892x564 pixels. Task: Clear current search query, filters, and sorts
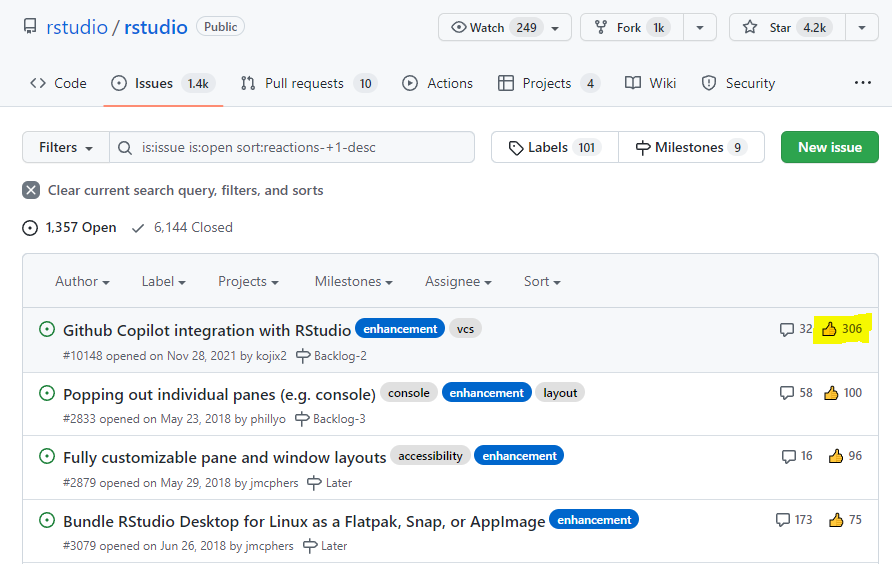coord(185,190)
